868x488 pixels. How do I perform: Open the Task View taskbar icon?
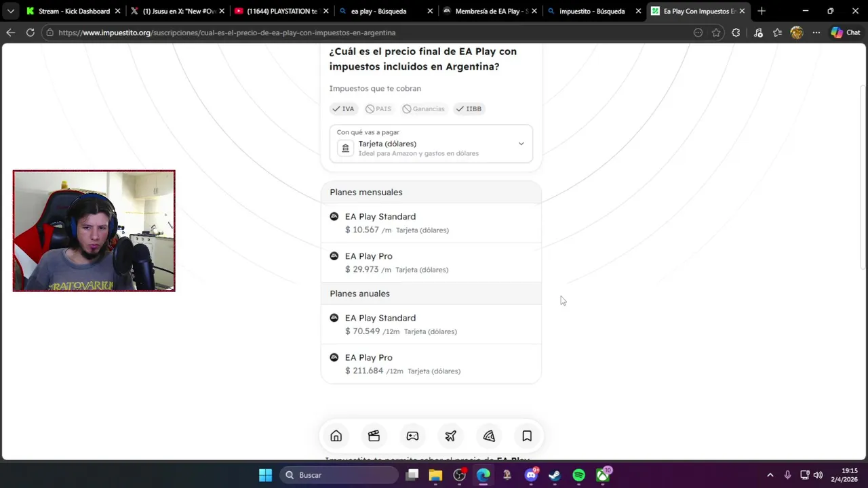click(x=412, y=475)
